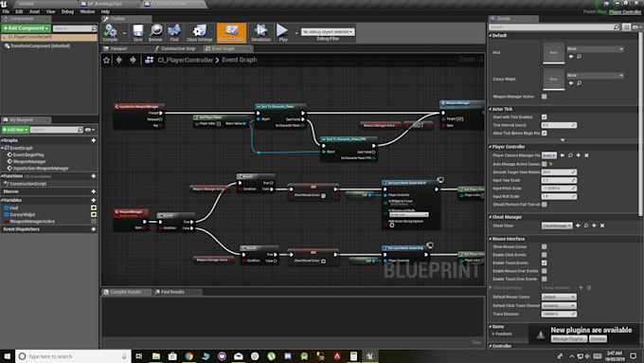Dismiss the new plugins notification
Screen dimensions: 644x363
coord(598,338)
